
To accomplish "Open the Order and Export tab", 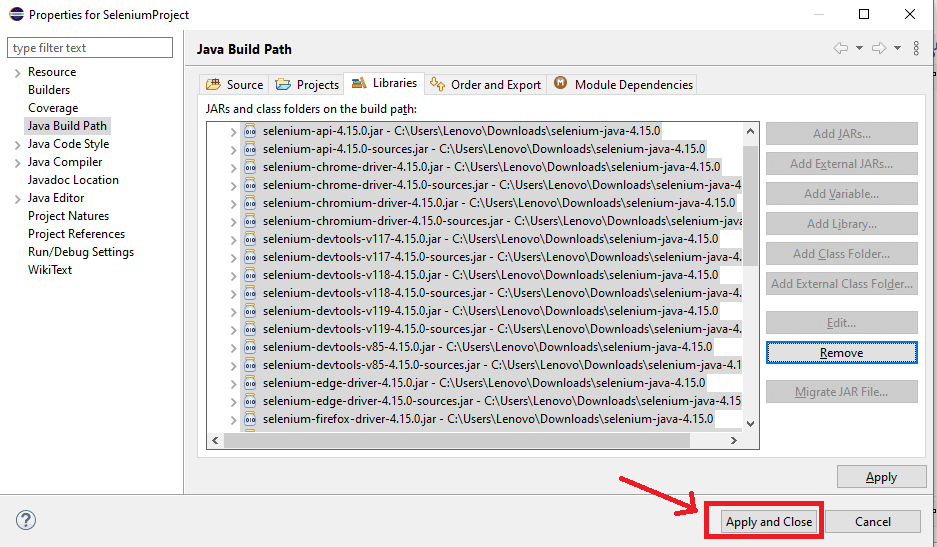I will pyautogui.click(x=485, y=85).
